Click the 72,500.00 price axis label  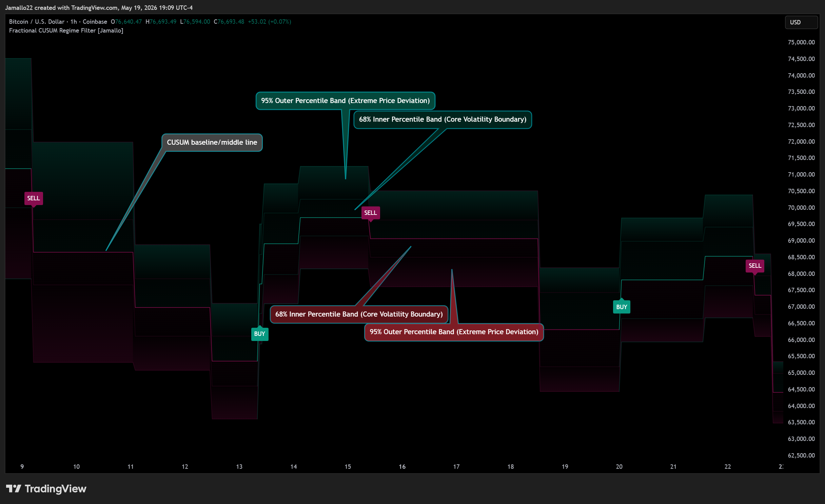(x=801, y=125)
